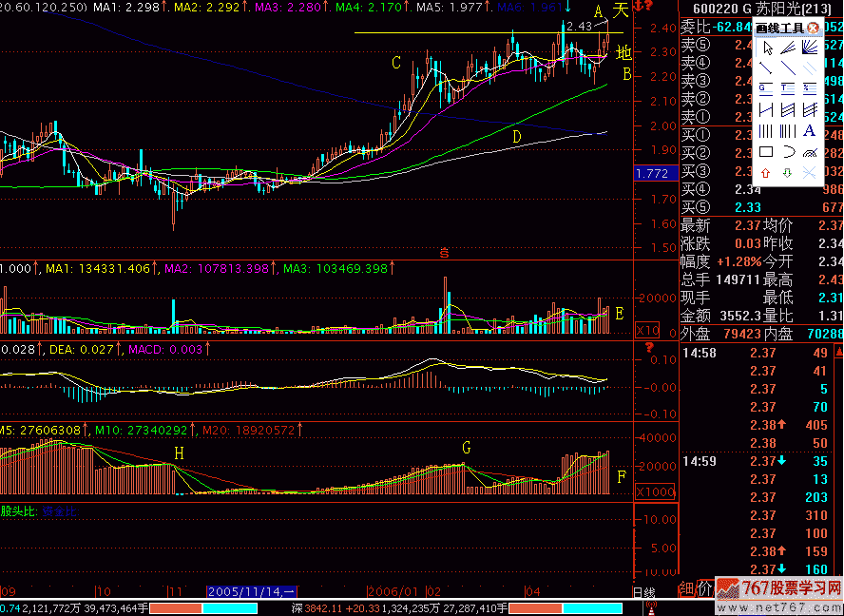Choose the text annotation 'A' tool
Viewport: 844px width, 616px height.
pyautogui.click(x=810, y=131)
